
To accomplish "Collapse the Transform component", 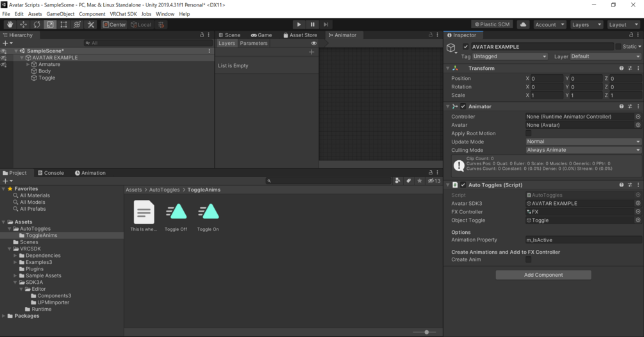I will (448, 69).
